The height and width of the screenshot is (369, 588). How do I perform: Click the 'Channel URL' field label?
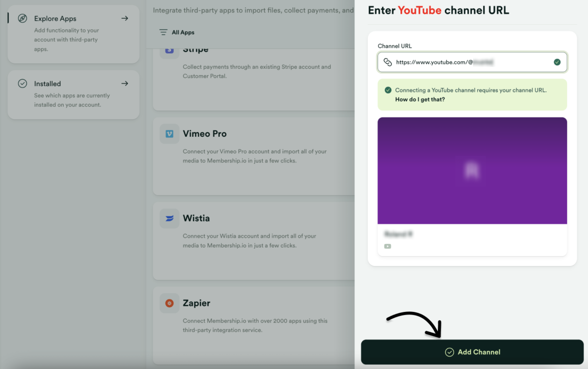click(395, 46)
